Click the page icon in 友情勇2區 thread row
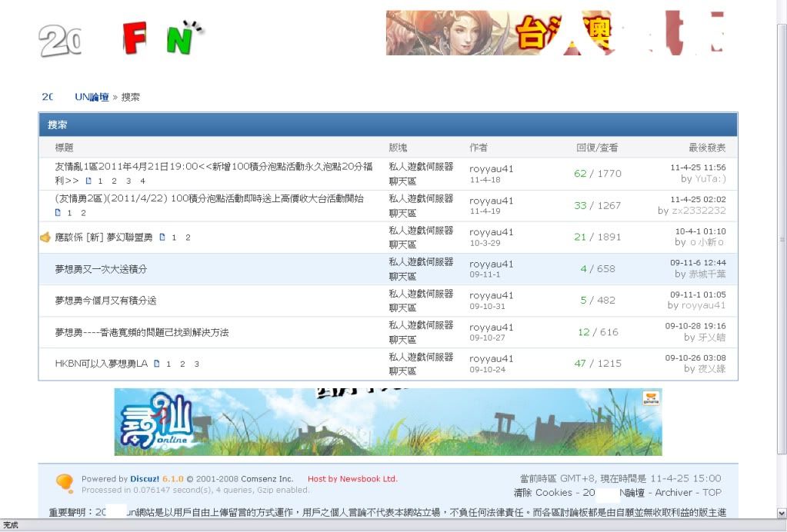 (x=58, y=213)
